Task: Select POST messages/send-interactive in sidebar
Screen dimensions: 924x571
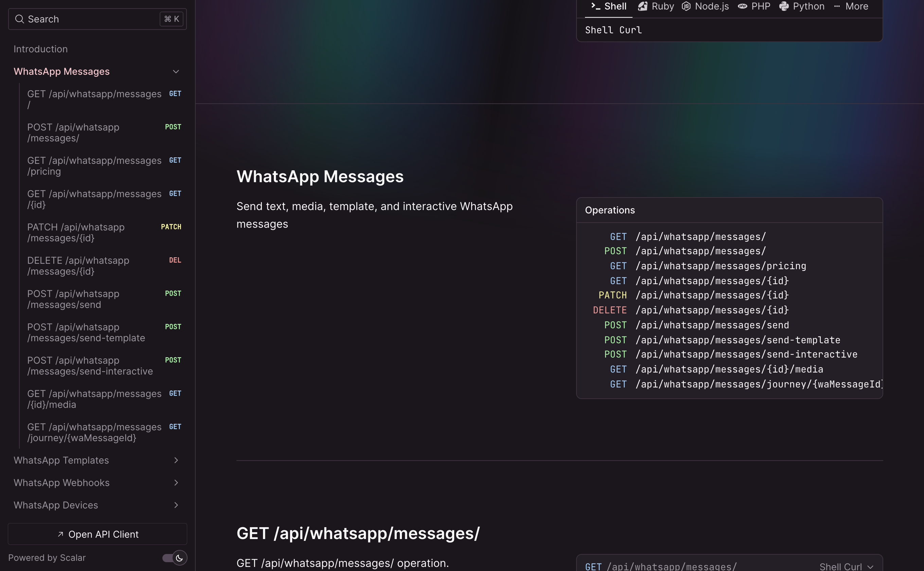Action: (x=104, y=366)
